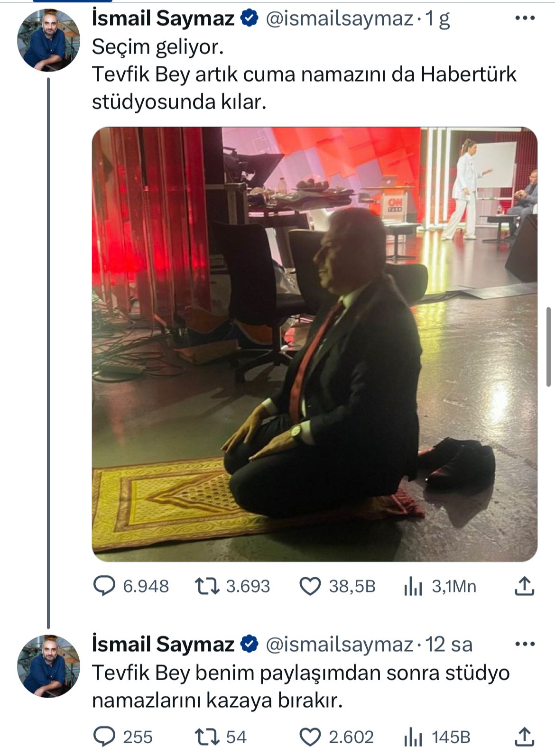This screenshot has height=756, width=555.
Task: Like the first tweet with 38,5B likes
Action: click(311, 586)
